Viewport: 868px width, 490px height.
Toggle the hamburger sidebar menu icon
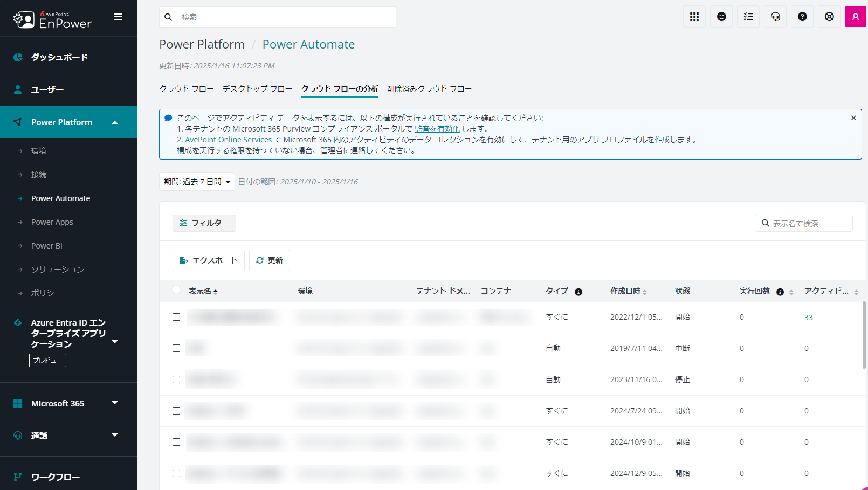[x=118, y=17]
